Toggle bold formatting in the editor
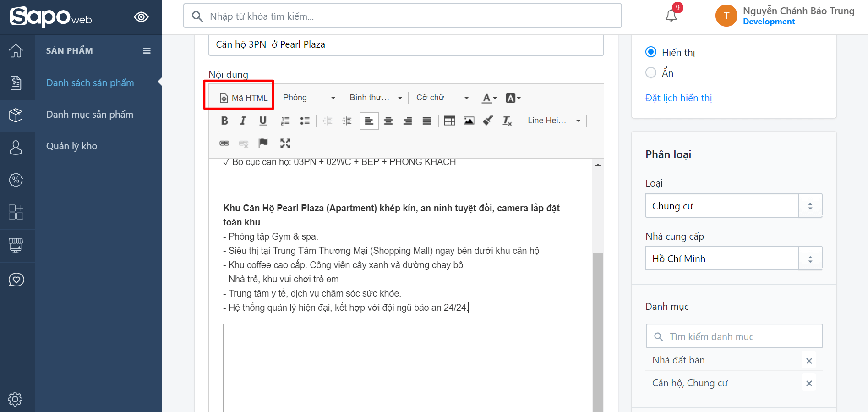Image resolution: width=868 pixels, height=412 pixels. 224,121
